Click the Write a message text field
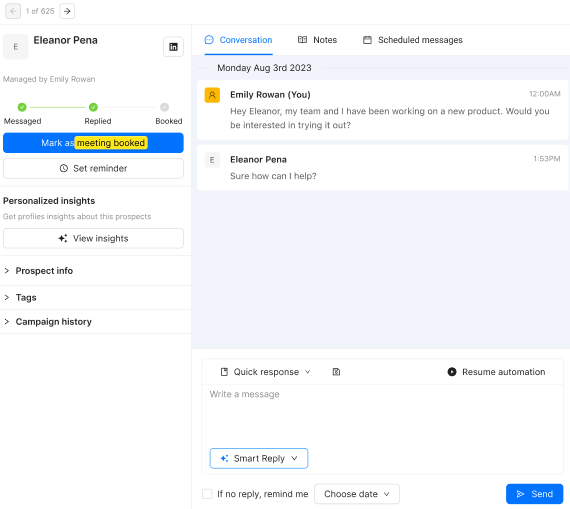570x509 pixels. coord(382,414)
